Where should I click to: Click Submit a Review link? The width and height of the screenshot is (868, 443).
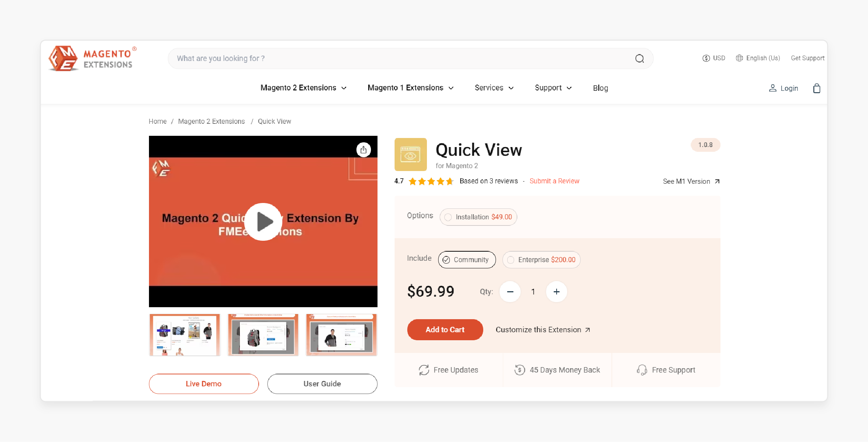[x=554, y=181]
